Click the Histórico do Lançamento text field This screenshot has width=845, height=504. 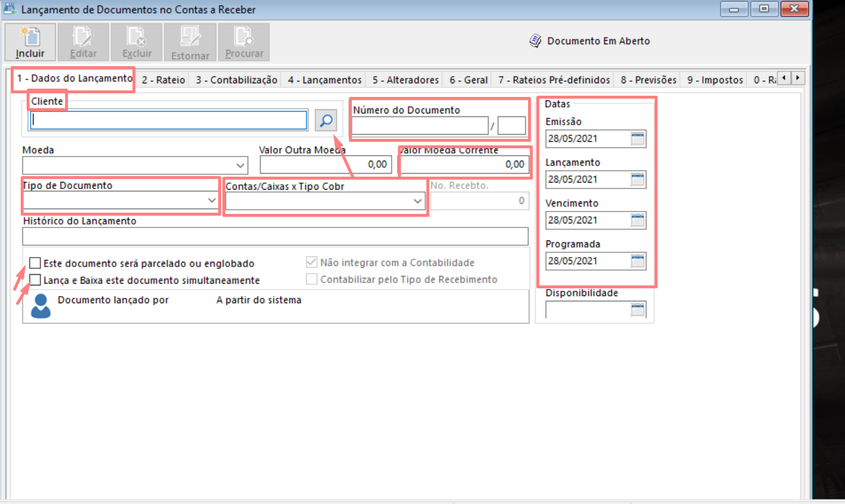click(276, 236)
